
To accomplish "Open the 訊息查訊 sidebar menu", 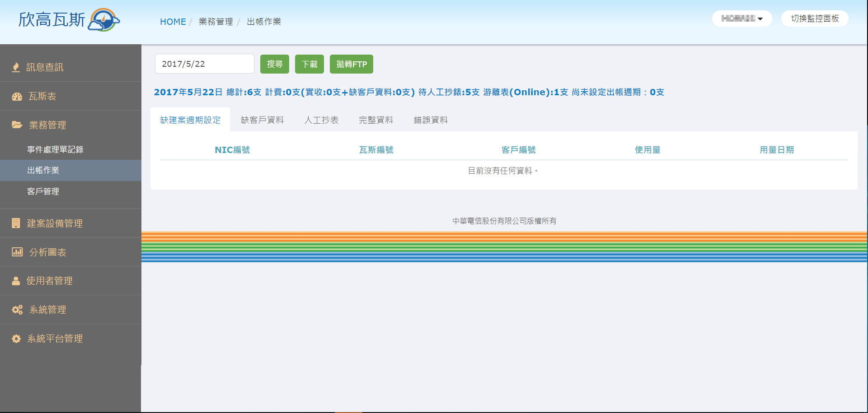I will tap(70, 67).
